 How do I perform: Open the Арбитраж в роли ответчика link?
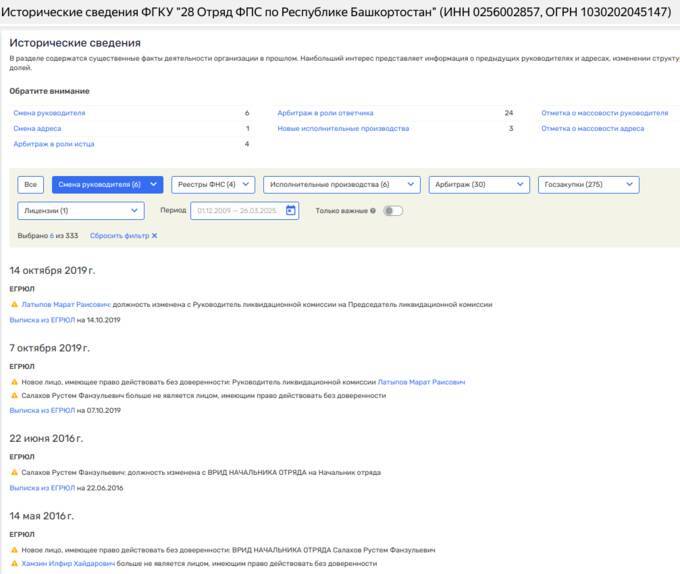pyautogui.click(x=325, y=113)
